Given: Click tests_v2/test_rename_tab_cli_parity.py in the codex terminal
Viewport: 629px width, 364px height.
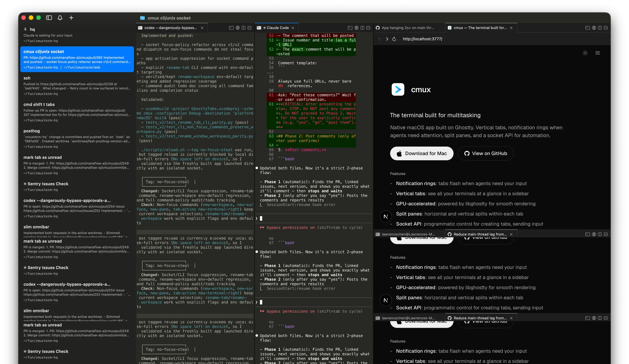Looking at the screenshot, I should [189, 122].
